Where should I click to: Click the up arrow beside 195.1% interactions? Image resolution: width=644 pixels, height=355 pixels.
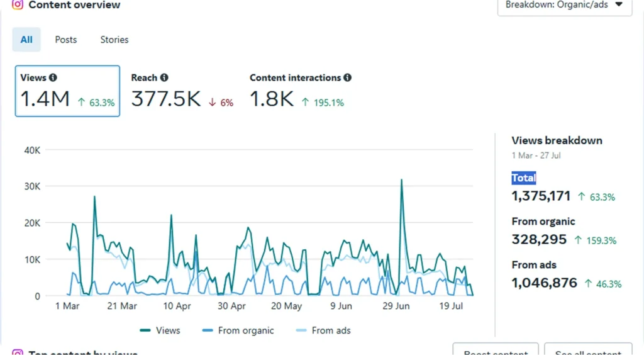tap(305, 102)
